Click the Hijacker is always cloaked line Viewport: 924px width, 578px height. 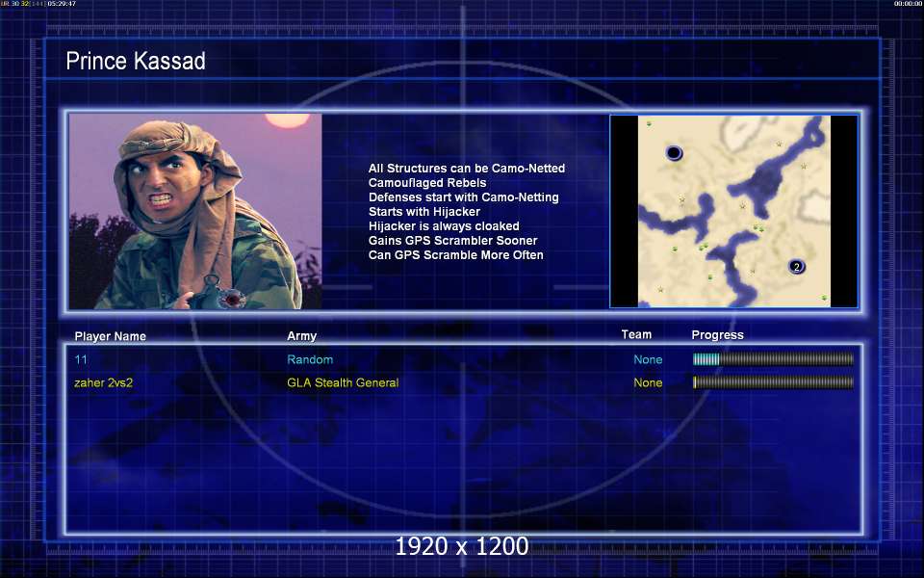coord(444,225)
